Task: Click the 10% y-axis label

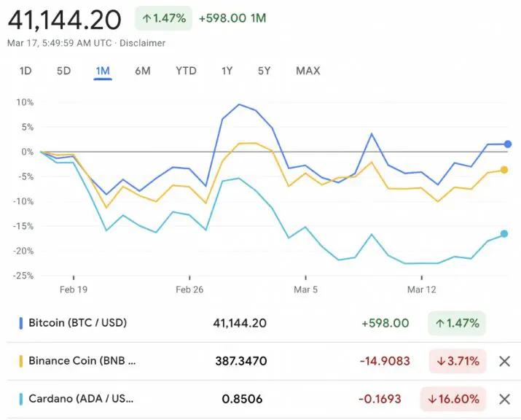Action: (25, 102)
